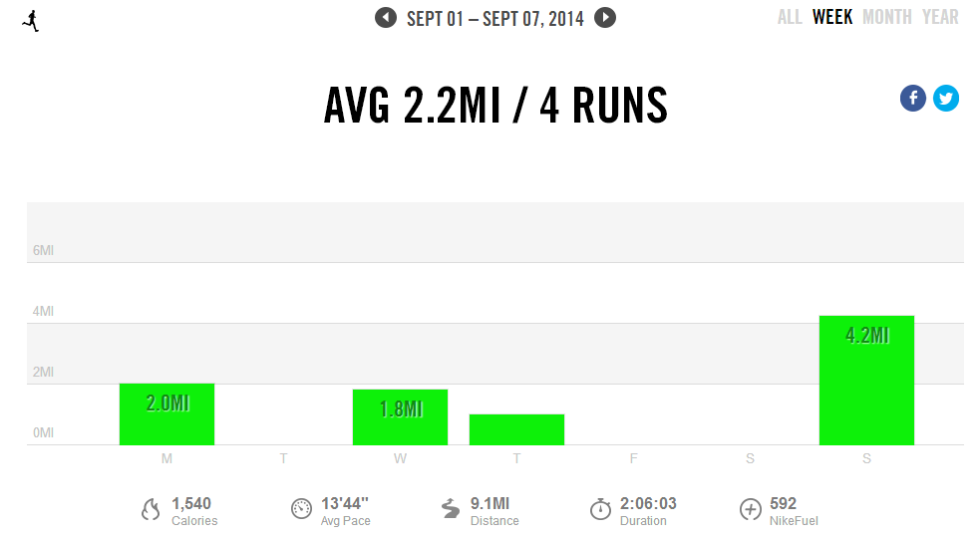
Task: Select the WEEK view tab
Action: tap(832, 17)
